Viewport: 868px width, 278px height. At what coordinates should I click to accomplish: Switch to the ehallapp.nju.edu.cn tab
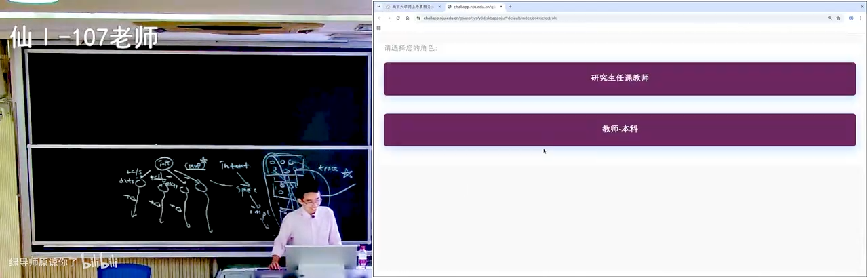pos(475,7)
